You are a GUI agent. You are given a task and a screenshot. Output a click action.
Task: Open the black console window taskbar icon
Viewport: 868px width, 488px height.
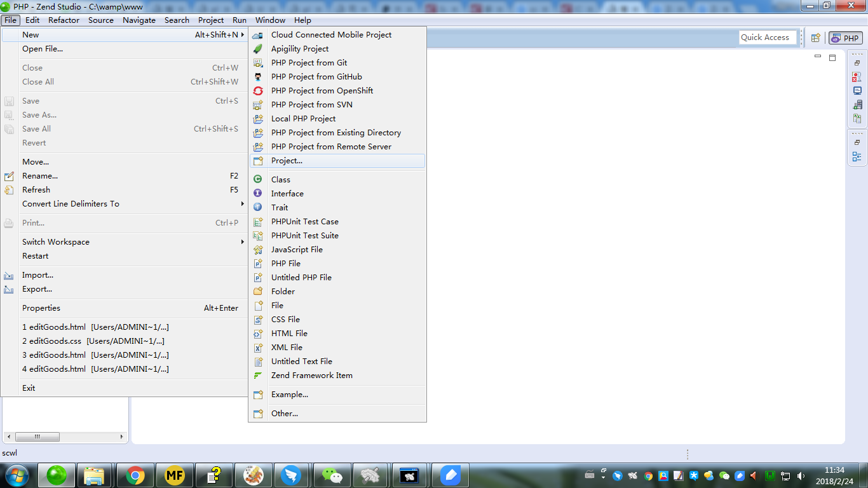click(x=410, y=475)
